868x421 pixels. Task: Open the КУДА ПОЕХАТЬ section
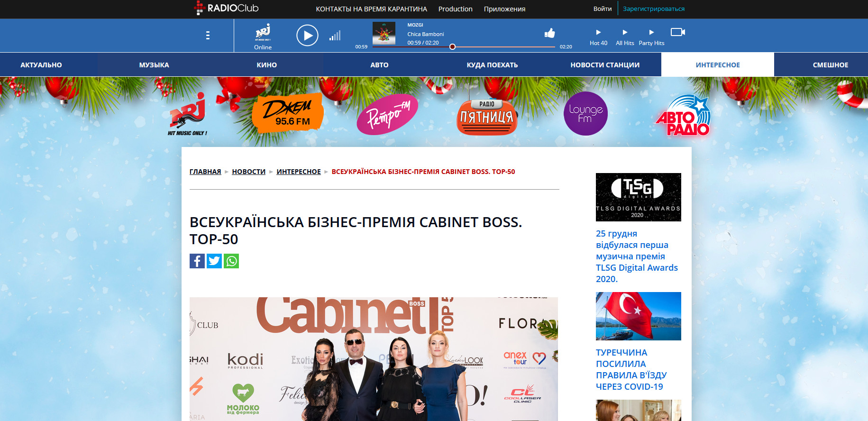[492, 65]
